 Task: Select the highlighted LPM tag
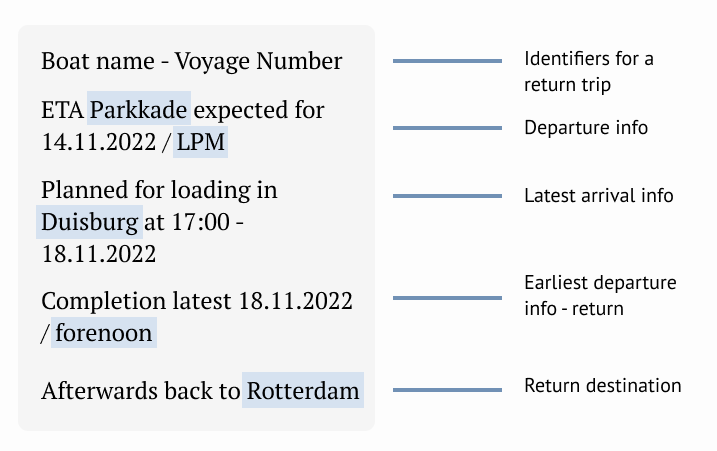(201, 143)
